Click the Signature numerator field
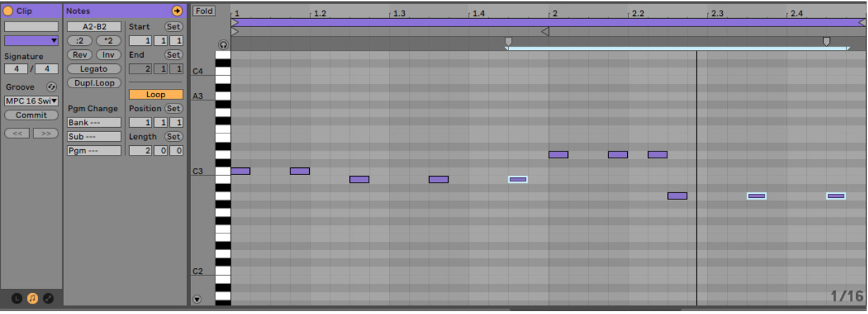Viewport: 868px width, 314px height. 16,69
